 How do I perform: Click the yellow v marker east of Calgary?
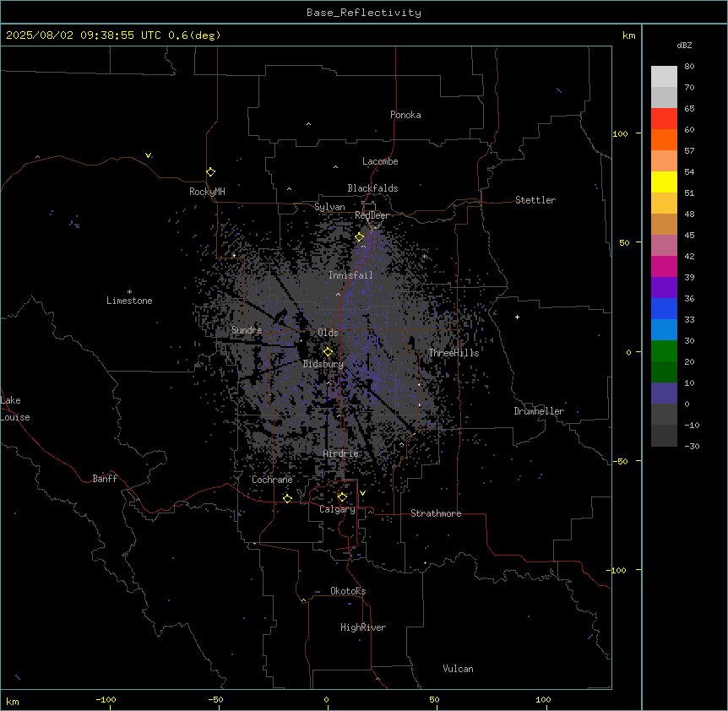click(x=362, y=493)
